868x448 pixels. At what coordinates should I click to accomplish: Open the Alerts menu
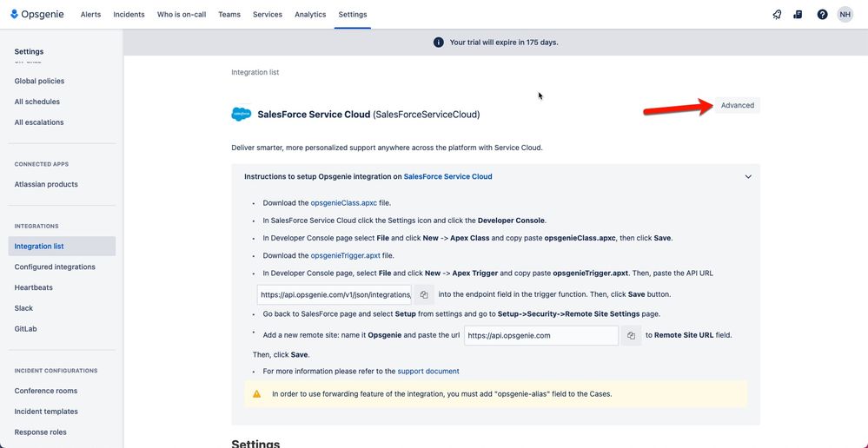[90, 15]
